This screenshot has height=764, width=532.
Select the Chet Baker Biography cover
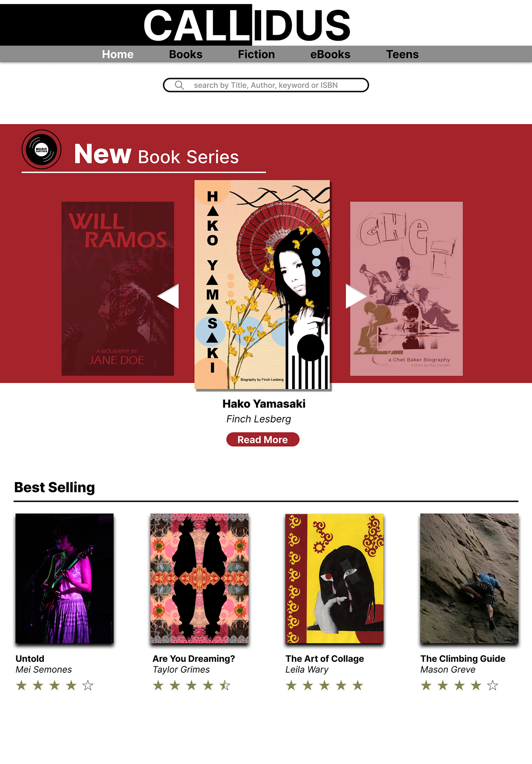[x=406, y=288]
